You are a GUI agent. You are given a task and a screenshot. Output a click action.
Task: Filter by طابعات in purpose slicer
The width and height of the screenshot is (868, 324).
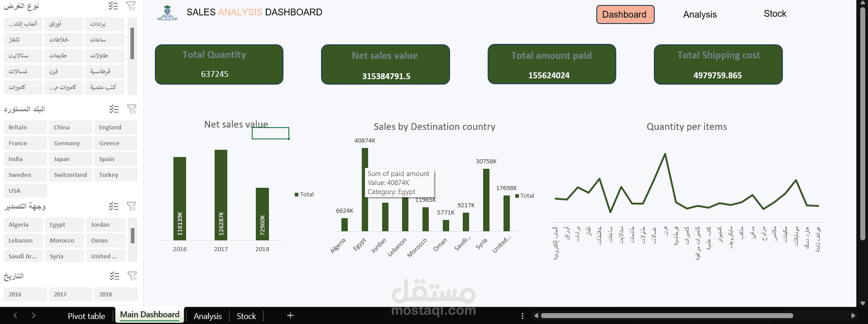click(64, 56)
